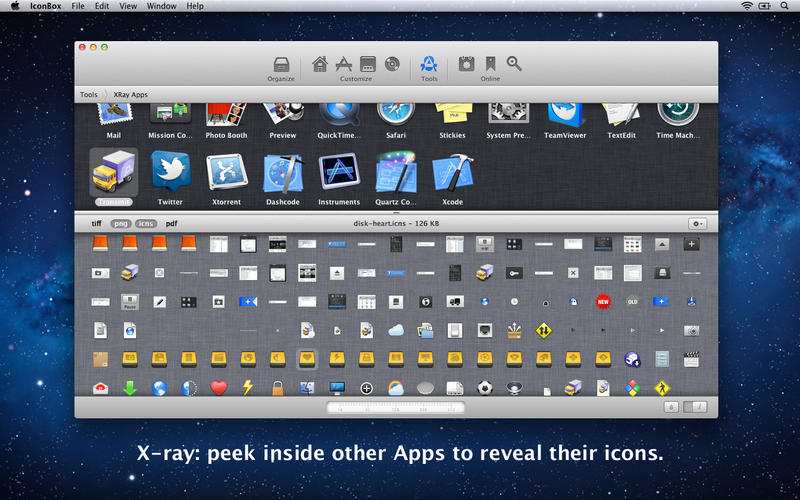Image resolution: width=800 pixels, height=500 pixels.
Task: Select the red NEW badge thumbnail
Action: [603, 302]
